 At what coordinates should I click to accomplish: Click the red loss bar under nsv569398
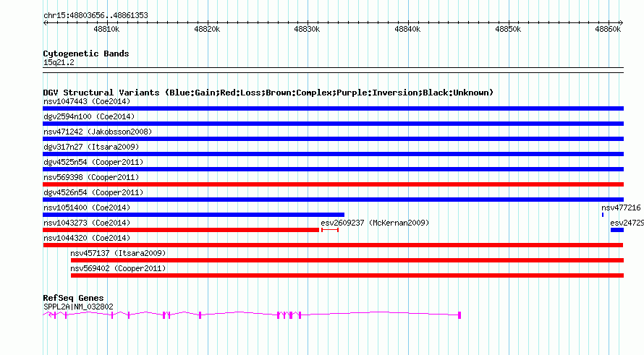pyautogui.click(x=333, y=184)
